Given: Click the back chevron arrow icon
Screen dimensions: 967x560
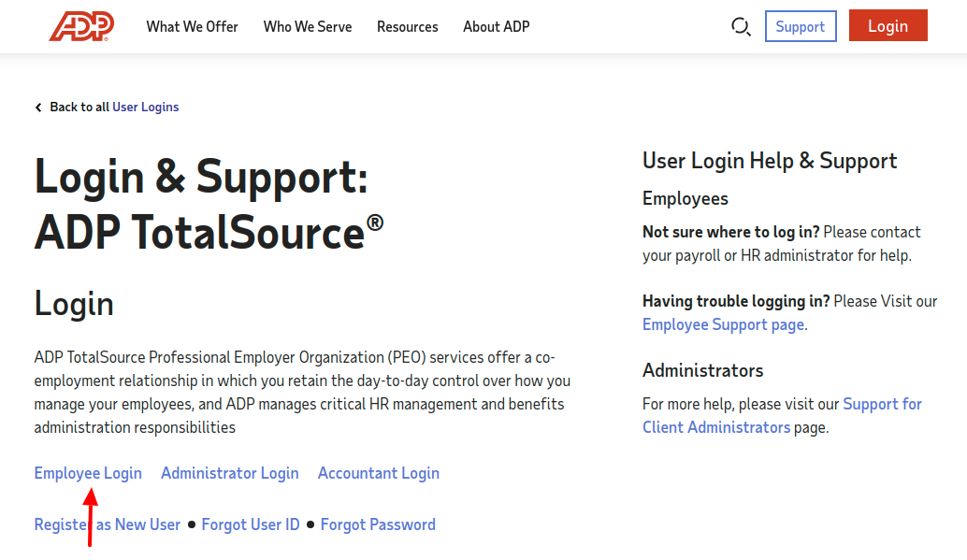Looking at the screenshot, I should (38, 108).
